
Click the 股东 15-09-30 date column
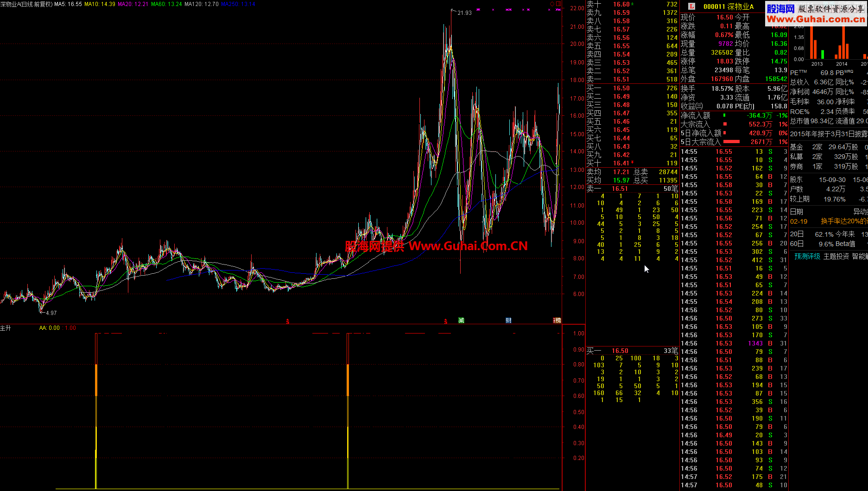(x=832, y=180)
